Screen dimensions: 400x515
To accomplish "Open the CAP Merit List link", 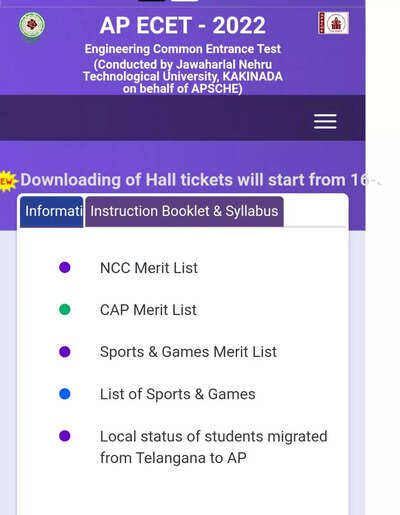I will point(148,310).
